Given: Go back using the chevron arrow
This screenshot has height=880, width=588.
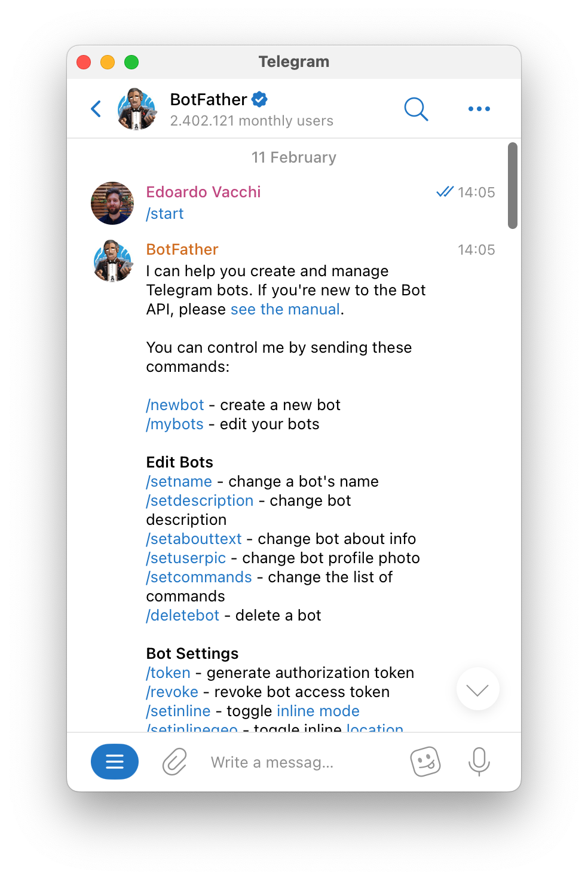Looking at the screenshot, I should click(x=96, y=109).
